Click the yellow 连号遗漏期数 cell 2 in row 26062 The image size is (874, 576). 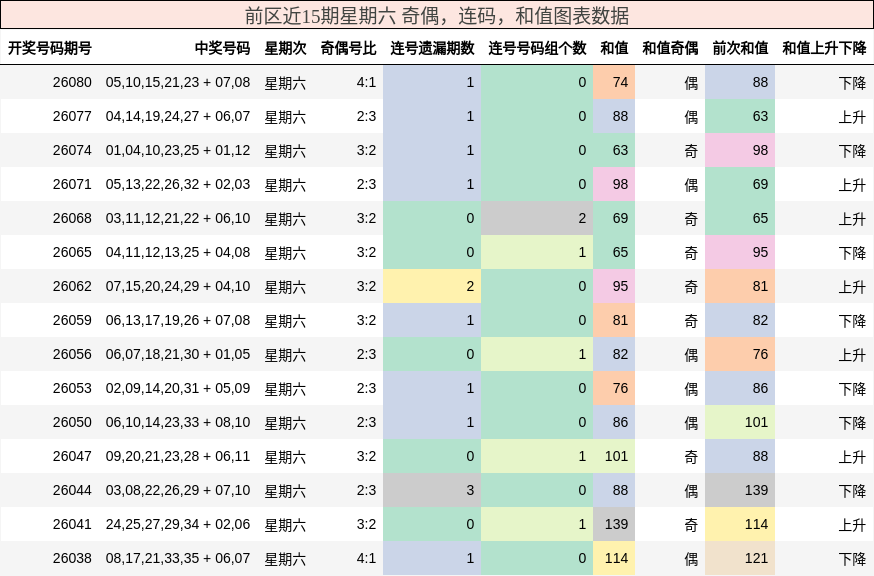click(432, 287)
